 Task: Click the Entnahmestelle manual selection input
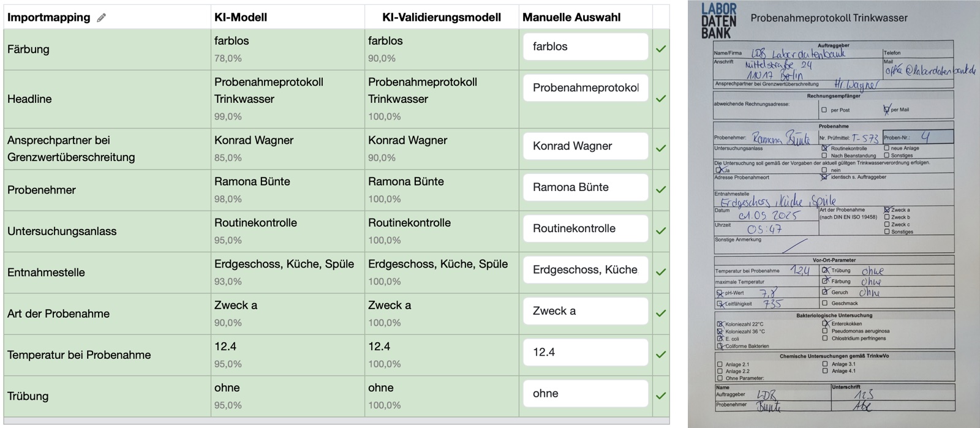(x=585, y=269)
